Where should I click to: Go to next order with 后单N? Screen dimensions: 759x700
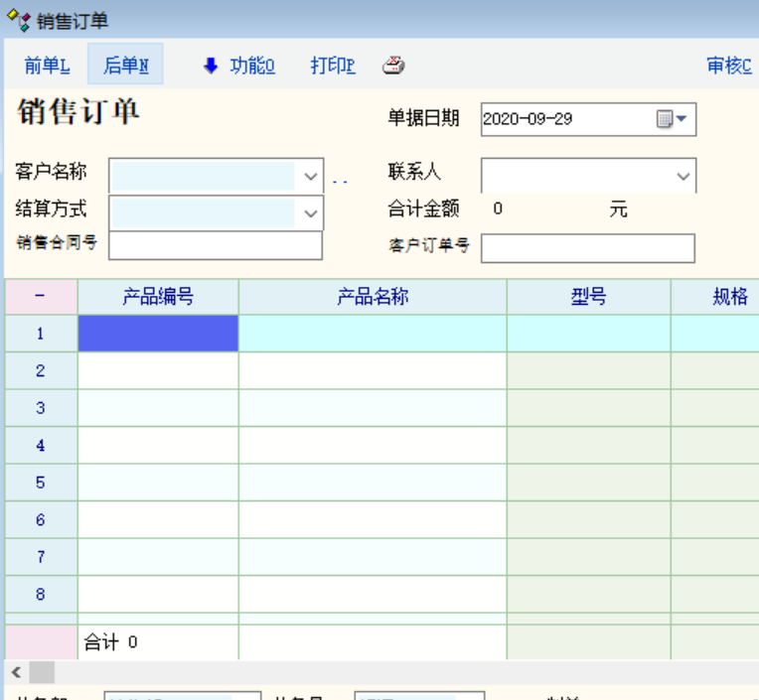tap(126, 67)
